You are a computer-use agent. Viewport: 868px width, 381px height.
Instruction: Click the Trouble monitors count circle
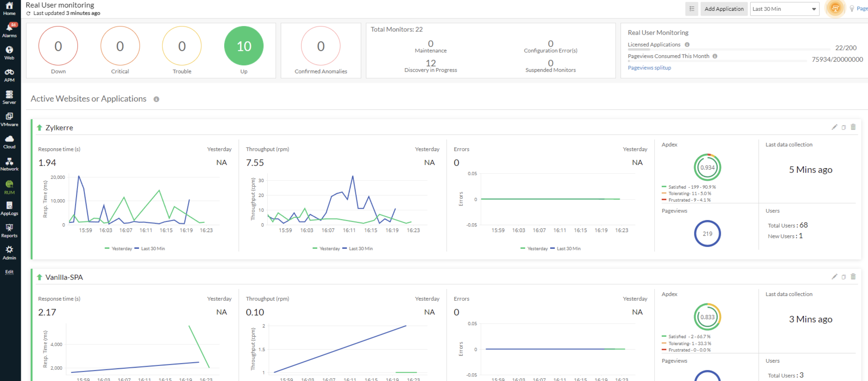(182, 46)
